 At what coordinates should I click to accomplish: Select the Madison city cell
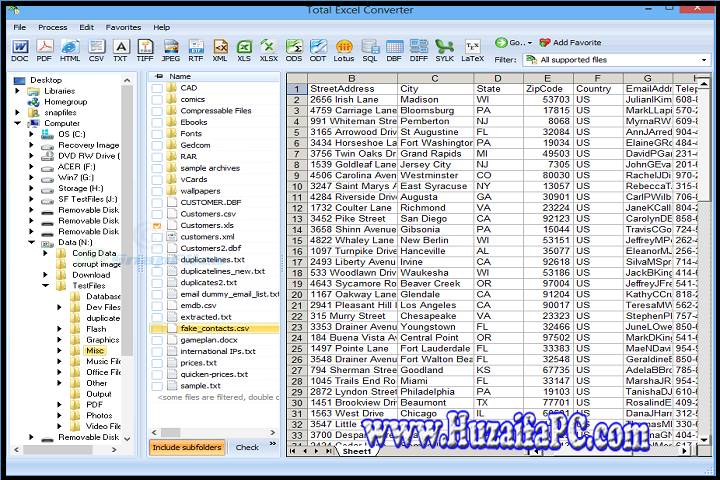tap(435, 100)
